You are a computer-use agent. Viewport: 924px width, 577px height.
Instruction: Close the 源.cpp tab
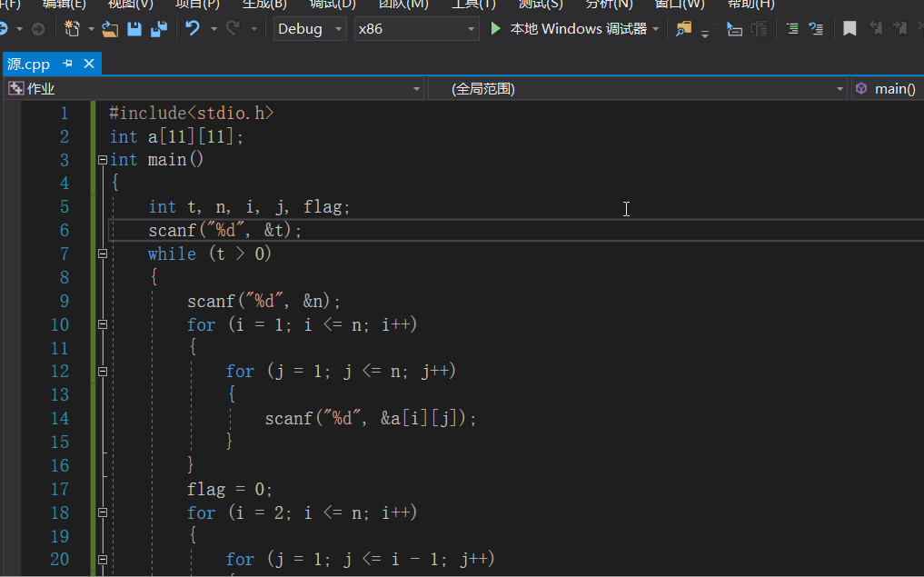tap(89, 63)
